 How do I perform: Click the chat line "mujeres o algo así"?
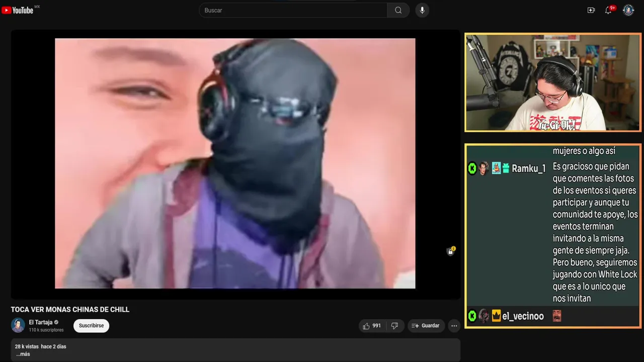584,151
